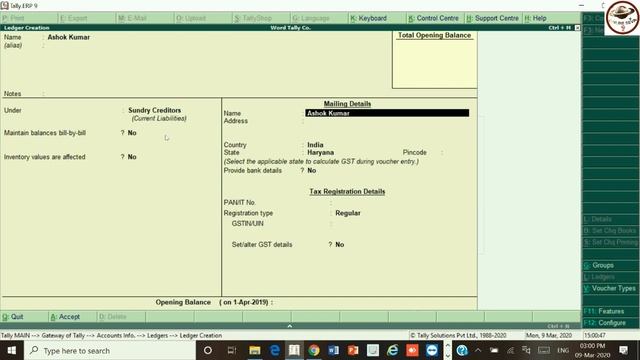Show hidden system tray icons
The width and height of the screenshot is (640, 360).
coord(478,350)
